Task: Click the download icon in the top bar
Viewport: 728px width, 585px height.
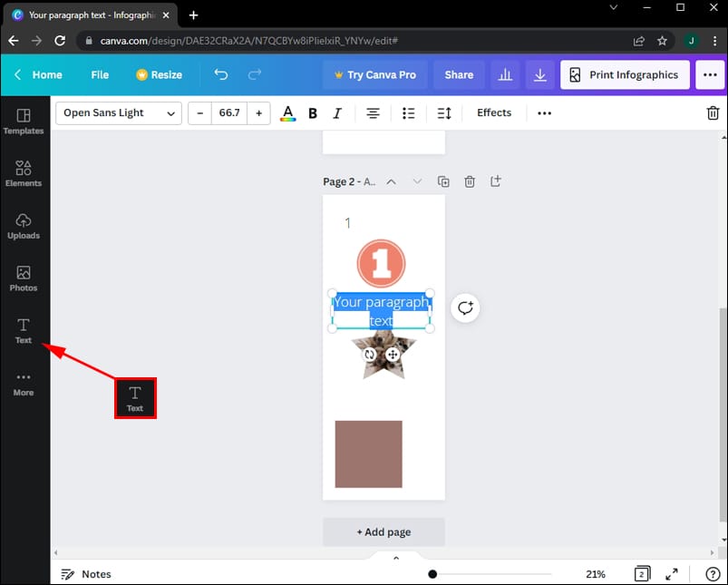Action: (539, 74)
